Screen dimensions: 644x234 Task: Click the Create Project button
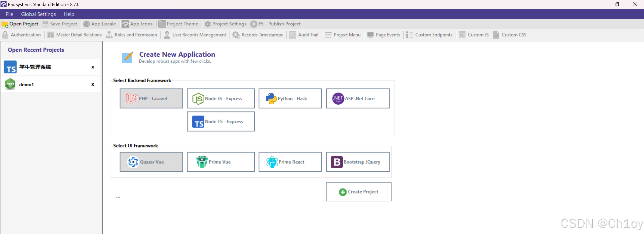click(359, 192)
